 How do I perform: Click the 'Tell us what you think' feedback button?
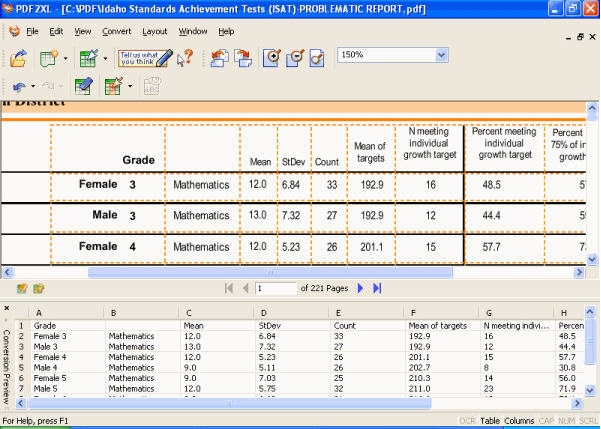click(143, 58)
